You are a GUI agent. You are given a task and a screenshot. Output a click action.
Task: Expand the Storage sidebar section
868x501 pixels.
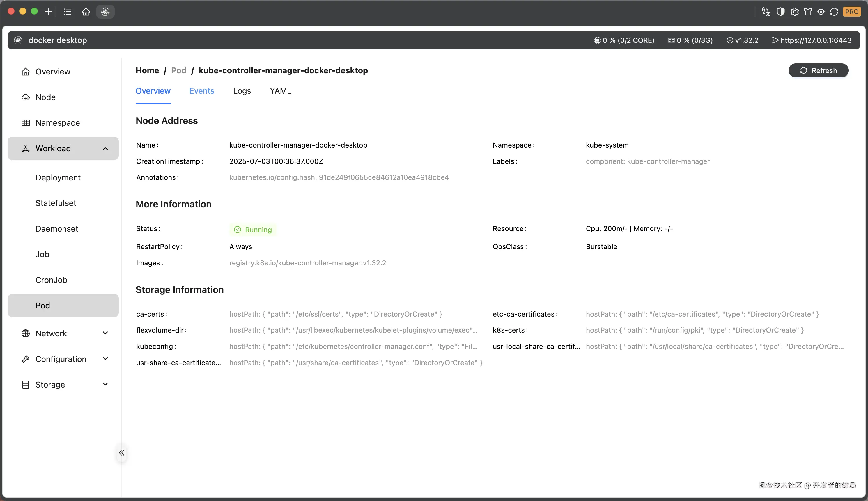coord(105,384)
